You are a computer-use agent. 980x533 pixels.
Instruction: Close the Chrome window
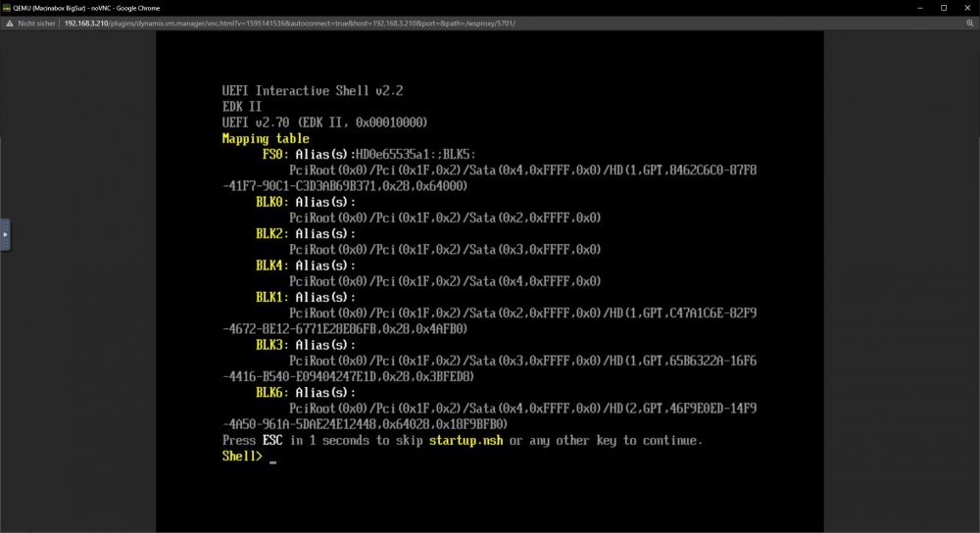(967, 8)
